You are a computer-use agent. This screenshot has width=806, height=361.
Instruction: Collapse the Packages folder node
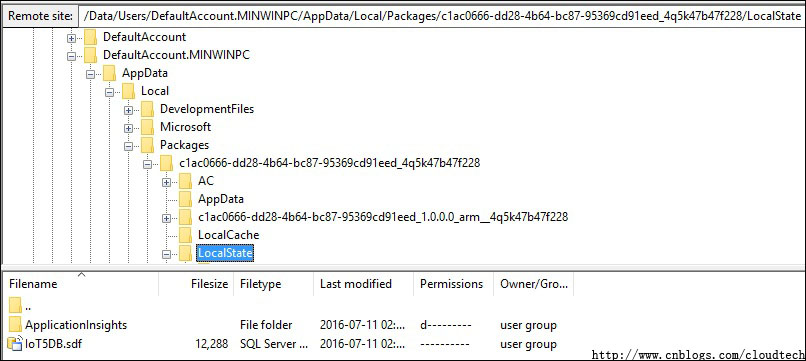coord(129,146)
